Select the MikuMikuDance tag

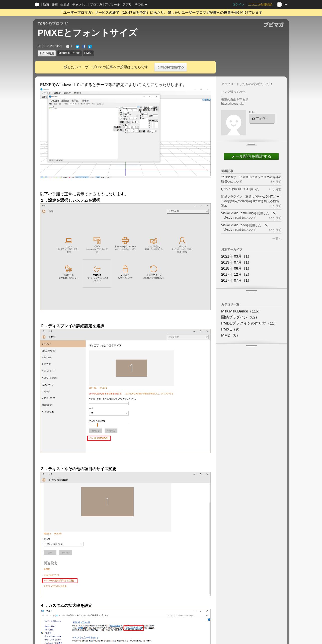[x=69, y=53]
